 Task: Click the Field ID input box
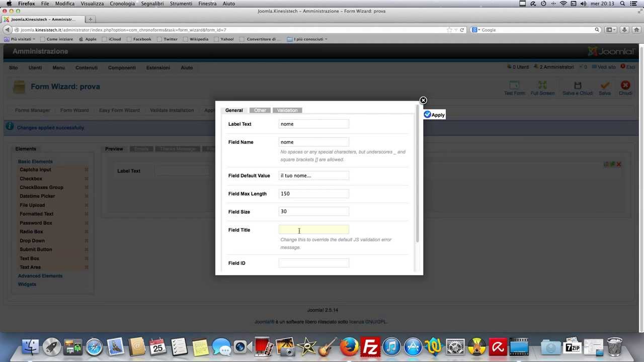[313, 263]
